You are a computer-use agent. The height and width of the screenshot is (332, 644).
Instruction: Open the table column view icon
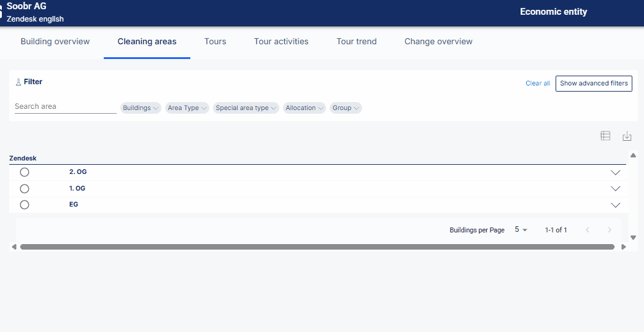point(605,136)
